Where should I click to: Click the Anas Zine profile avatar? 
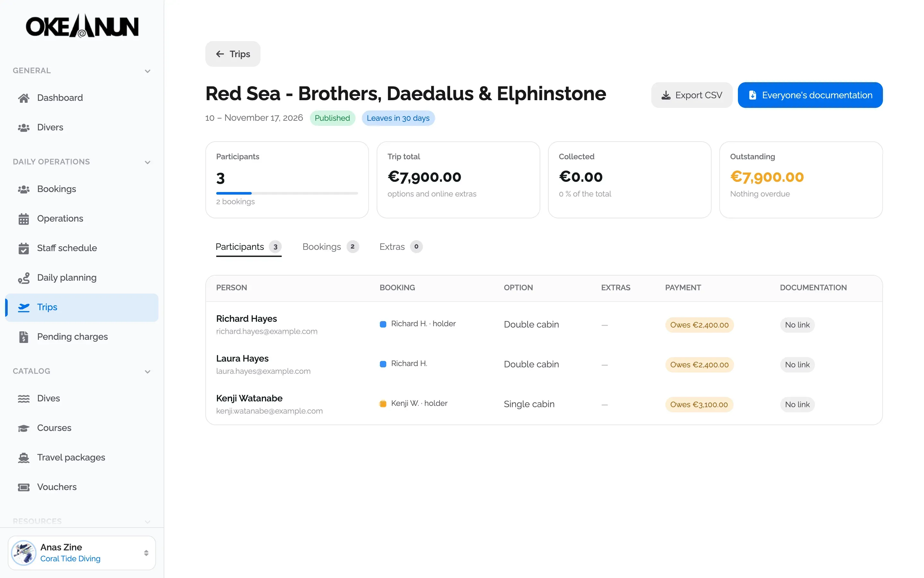24,553
